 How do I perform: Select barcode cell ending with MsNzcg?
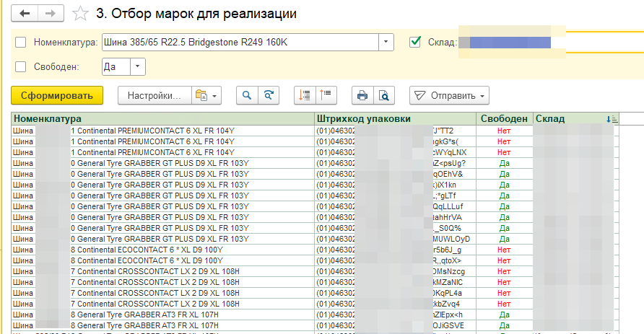point(395,271)
